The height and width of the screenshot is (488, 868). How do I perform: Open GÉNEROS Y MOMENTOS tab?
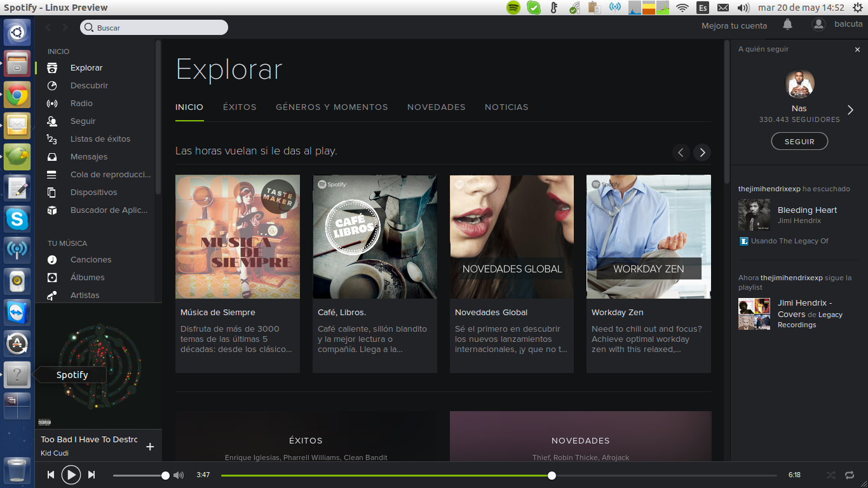332,107
